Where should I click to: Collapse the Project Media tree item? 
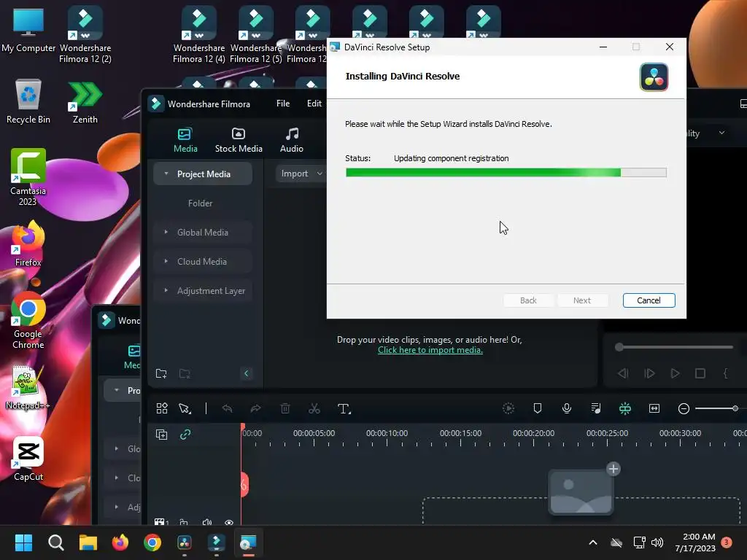coord(166,174)
